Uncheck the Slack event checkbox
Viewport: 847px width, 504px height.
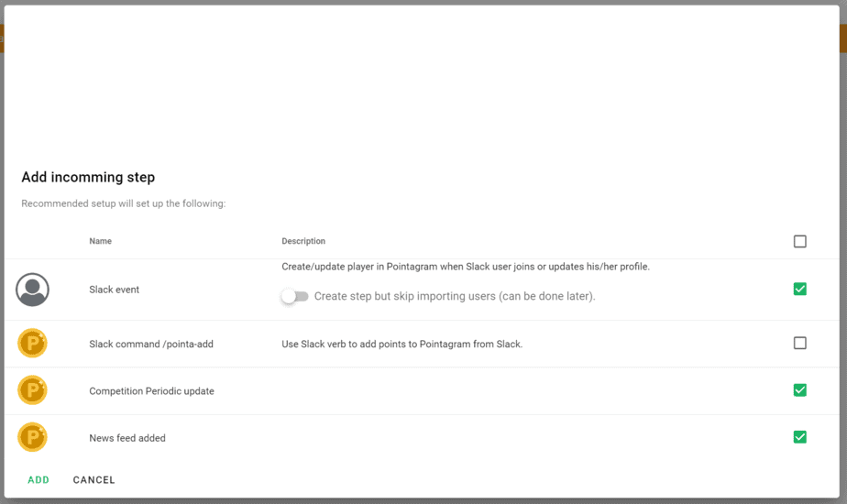tap(800, 289)
